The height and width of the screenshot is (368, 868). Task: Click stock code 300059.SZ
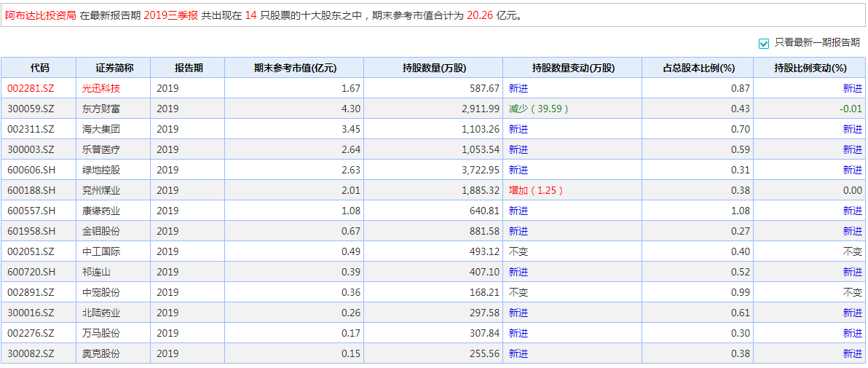click(x=31, y=109)
